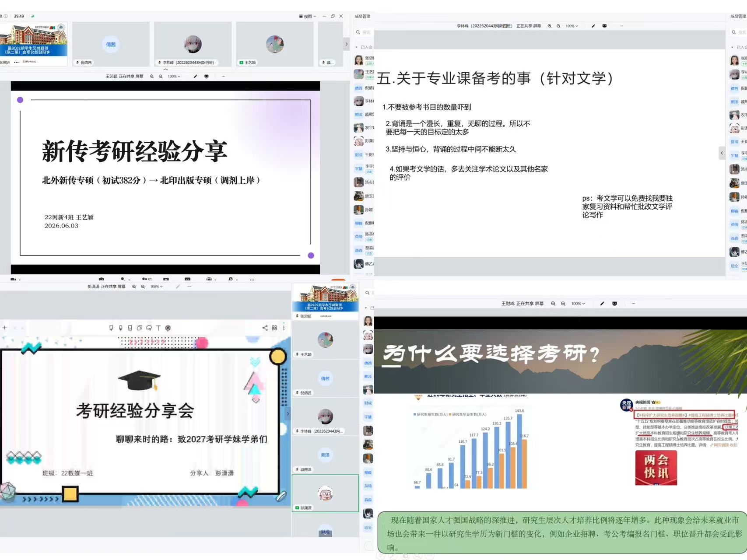Viewport: 747px width, 560px height.
Task: Open the 100% zoom dropdown for 王财成's share
Action: (578, 303)
